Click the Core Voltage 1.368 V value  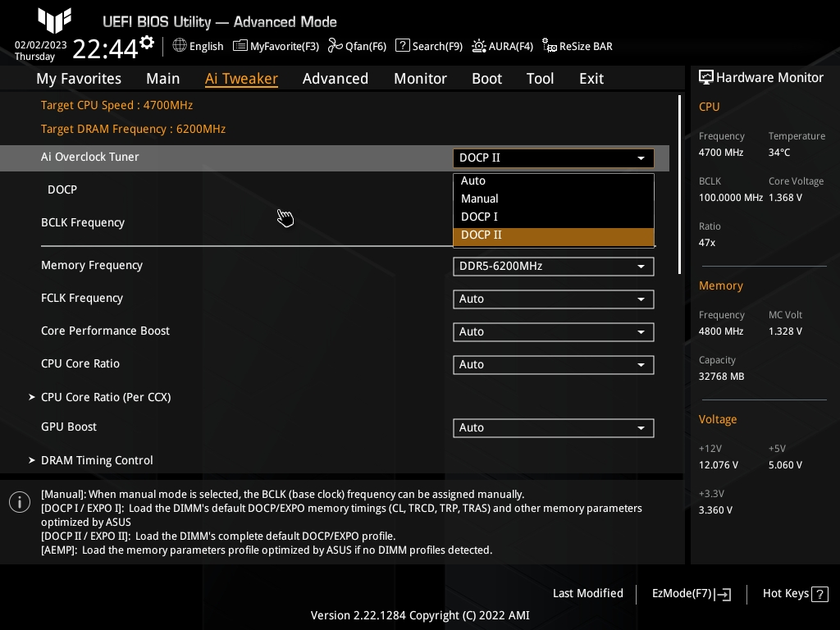click(785, 198)
